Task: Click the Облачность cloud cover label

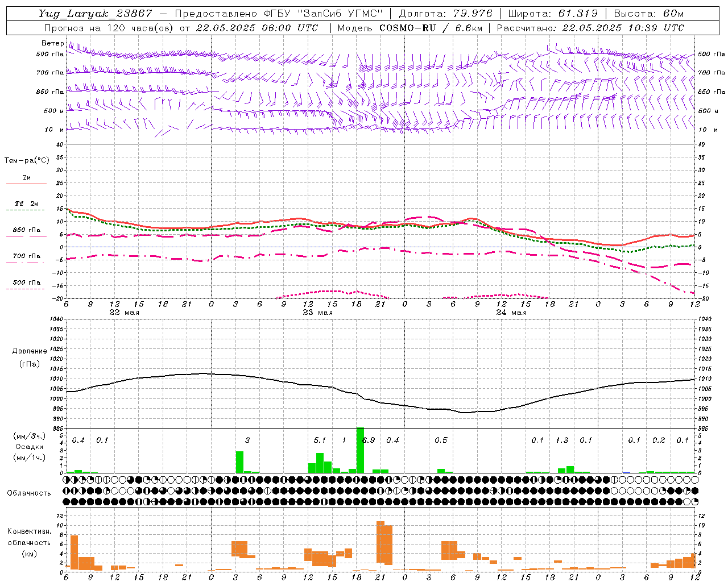Action: click(29, 493)
